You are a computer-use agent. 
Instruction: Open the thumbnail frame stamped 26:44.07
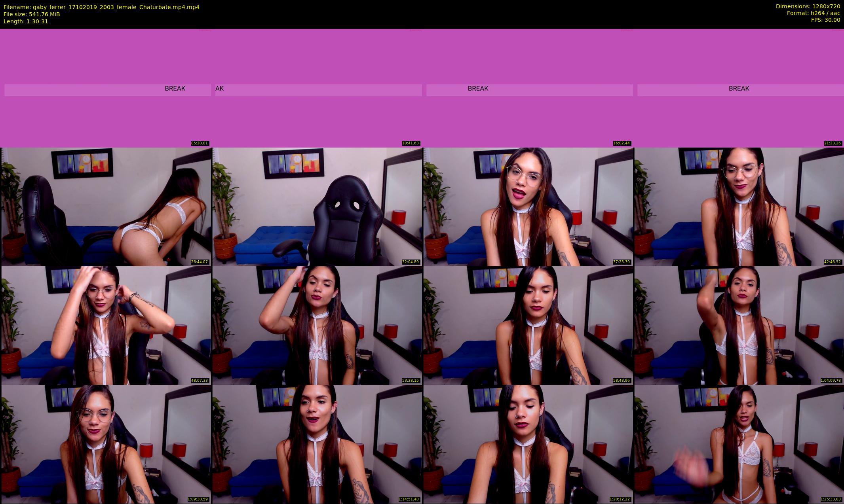click(106, 207)
